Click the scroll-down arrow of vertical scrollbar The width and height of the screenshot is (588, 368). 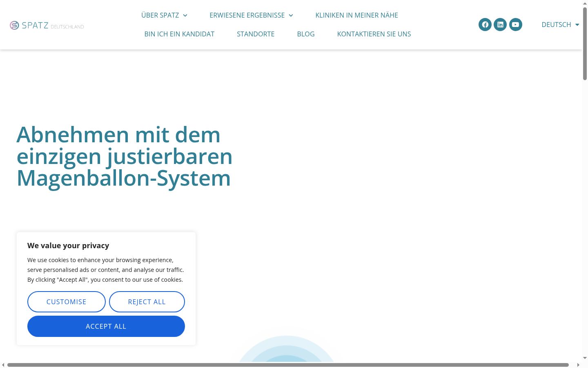(585, 358)
